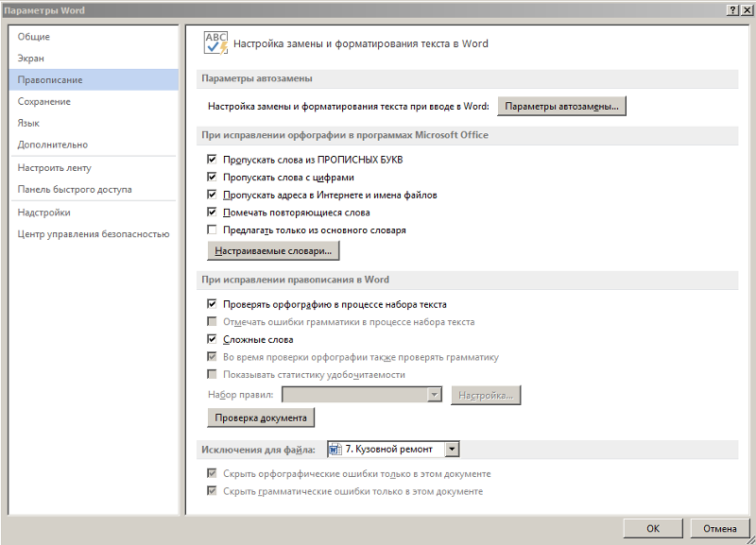Click the help question mark button
756x545 pixels.
(x=732, y=10)
